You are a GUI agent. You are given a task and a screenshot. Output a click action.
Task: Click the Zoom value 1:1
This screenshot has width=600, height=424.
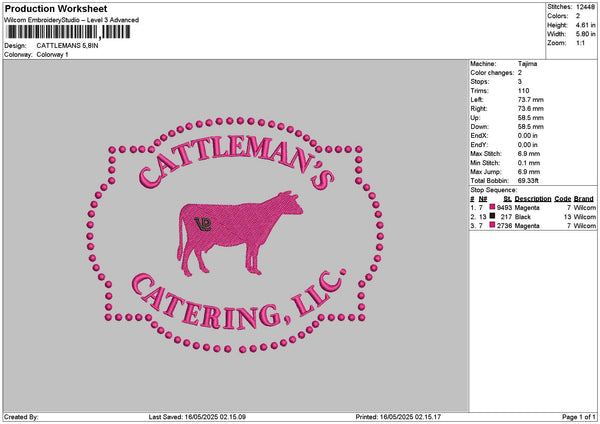pyautogui.click(x=580, y=43)
